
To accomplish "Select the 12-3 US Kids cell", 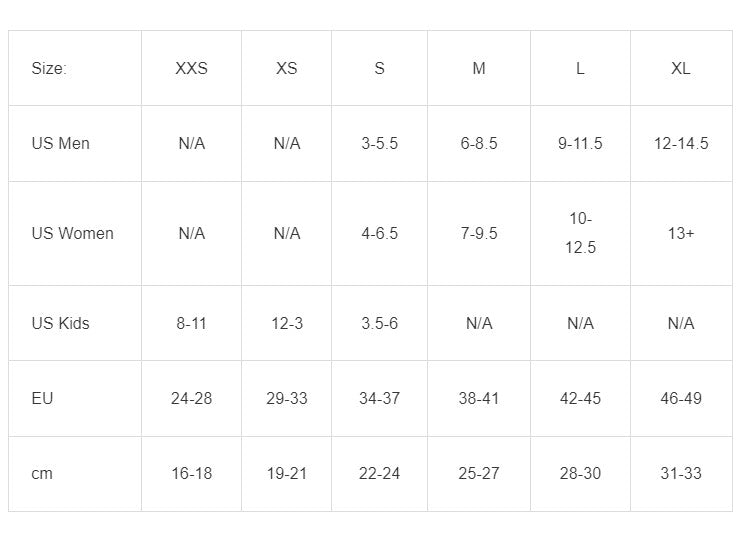I will [287, 323].
